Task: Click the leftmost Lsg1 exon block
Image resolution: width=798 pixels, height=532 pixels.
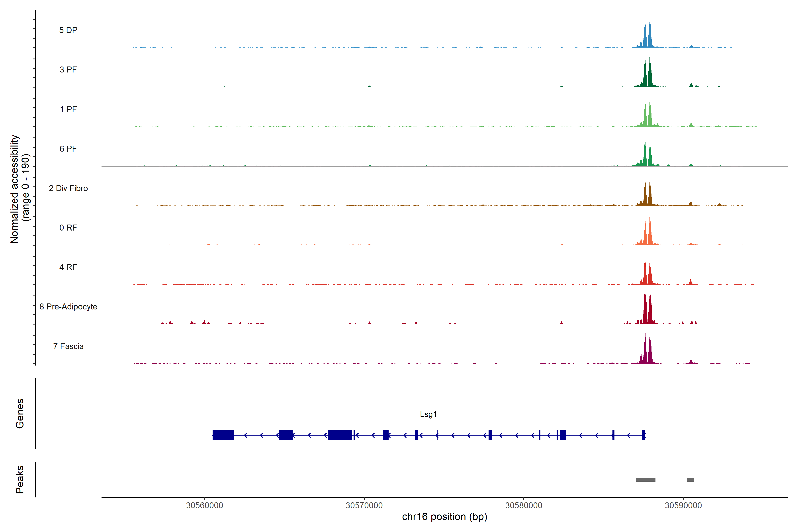Action: 223,435
